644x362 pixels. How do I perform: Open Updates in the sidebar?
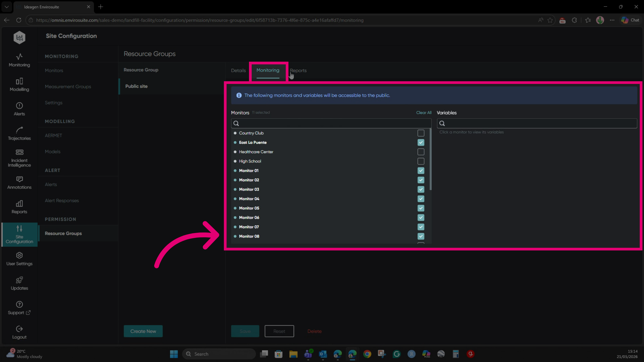coord(19,283)
